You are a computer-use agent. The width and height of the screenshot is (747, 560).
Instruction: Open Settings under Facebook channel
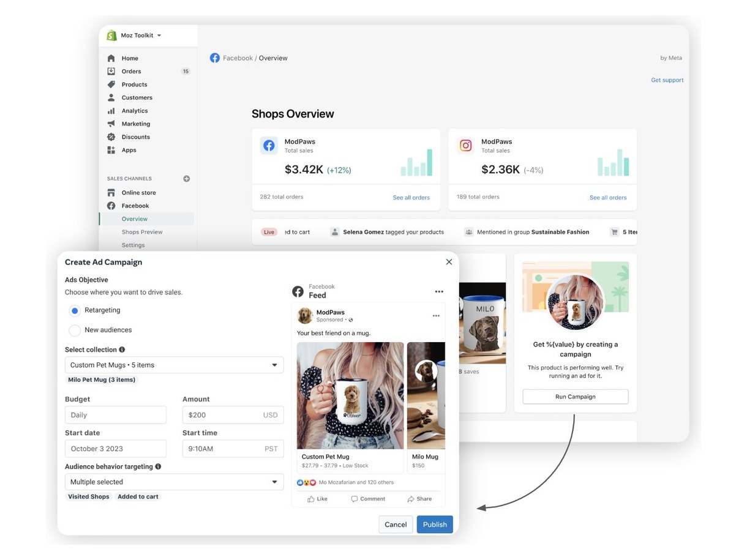click(133, 245)
